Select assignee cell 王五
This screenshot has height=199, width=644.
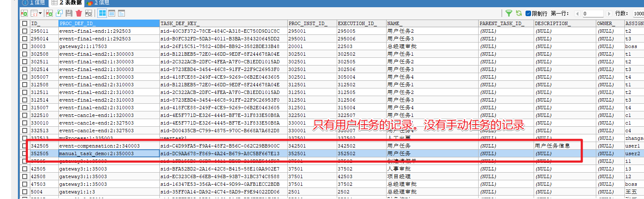[634, 192]
